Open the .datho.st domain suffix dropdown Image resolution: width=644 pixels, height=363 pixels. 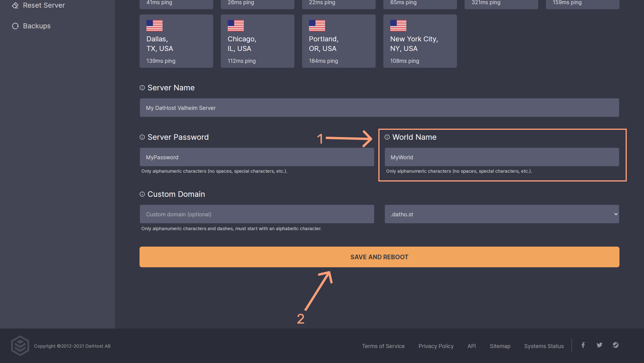pyautogui.click(x=502, y=214)
